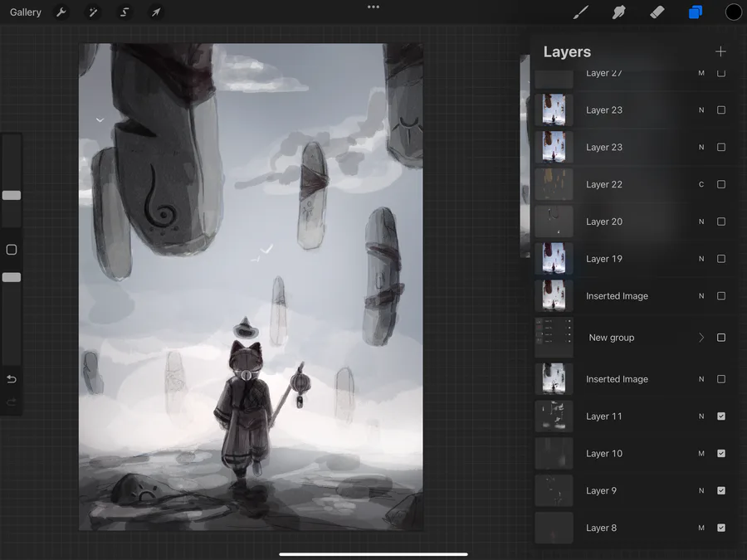Select the Smudge tool
The image size is (747, 560).
pos(618,12)
